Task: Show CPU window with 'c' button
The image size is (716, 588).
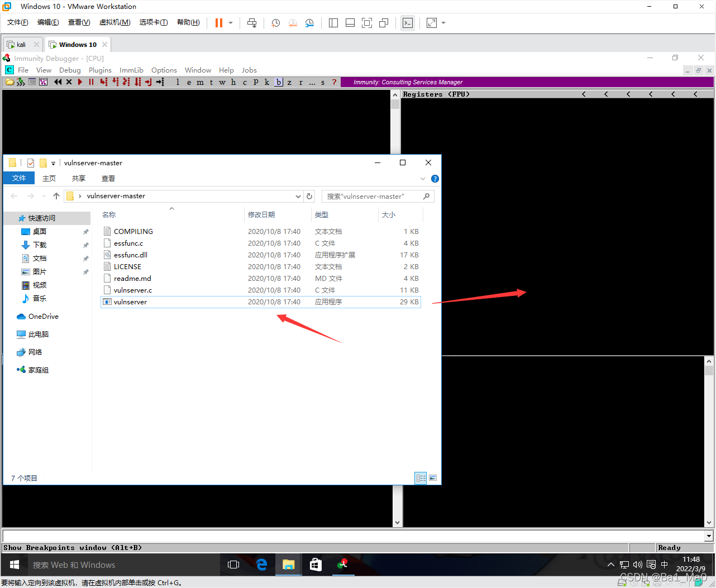Action: pyautogui.click(x=245, y=82)
